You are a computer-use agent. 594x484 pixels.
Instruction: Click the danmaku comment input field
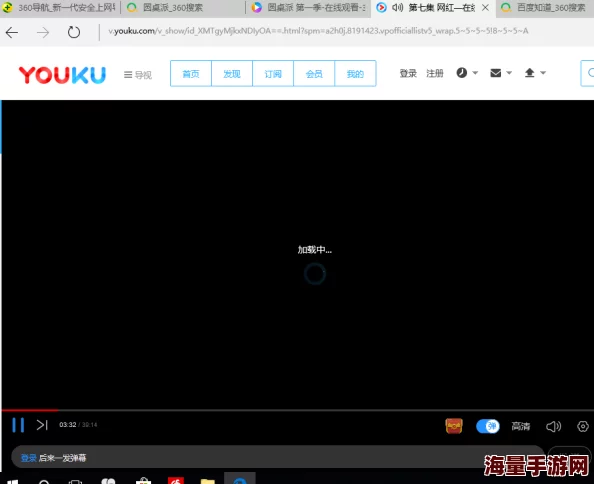[277, 458]
